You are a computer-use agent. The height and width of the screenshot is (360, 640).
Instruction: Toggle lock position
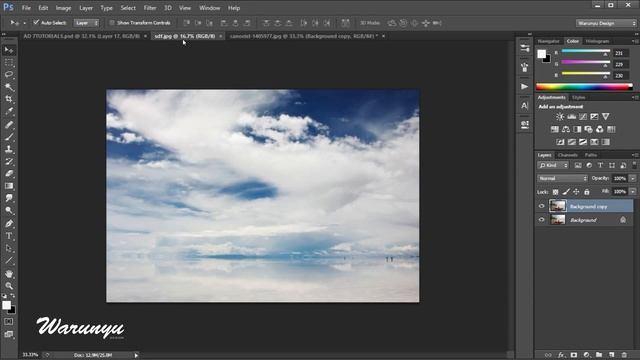pos(576,191)
